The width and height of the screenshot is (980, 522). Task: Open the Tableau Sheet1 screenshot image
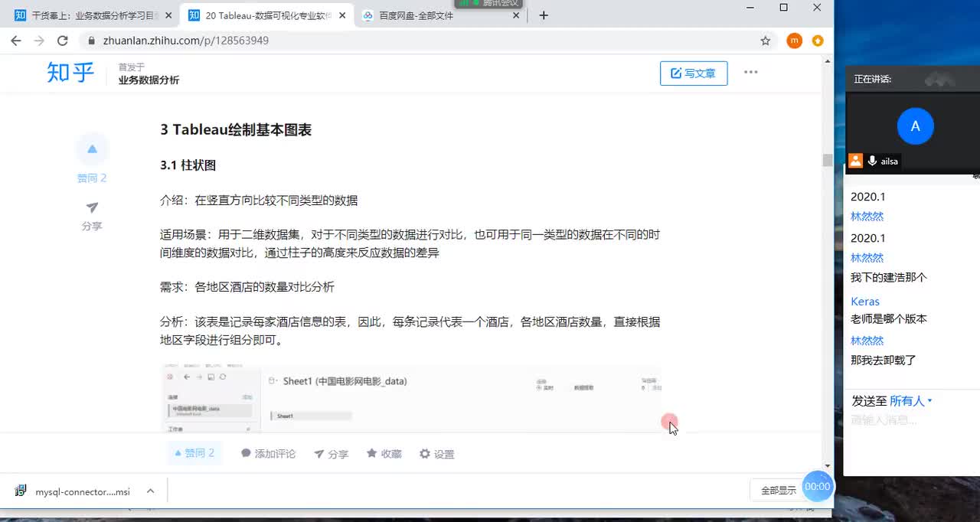(x=411, y=399)
